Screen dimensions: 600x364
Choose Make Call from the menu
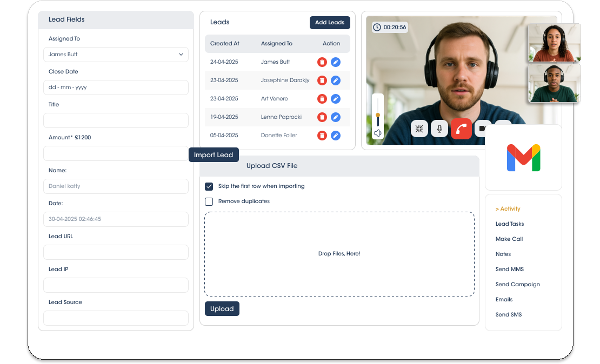click(509, 239)
